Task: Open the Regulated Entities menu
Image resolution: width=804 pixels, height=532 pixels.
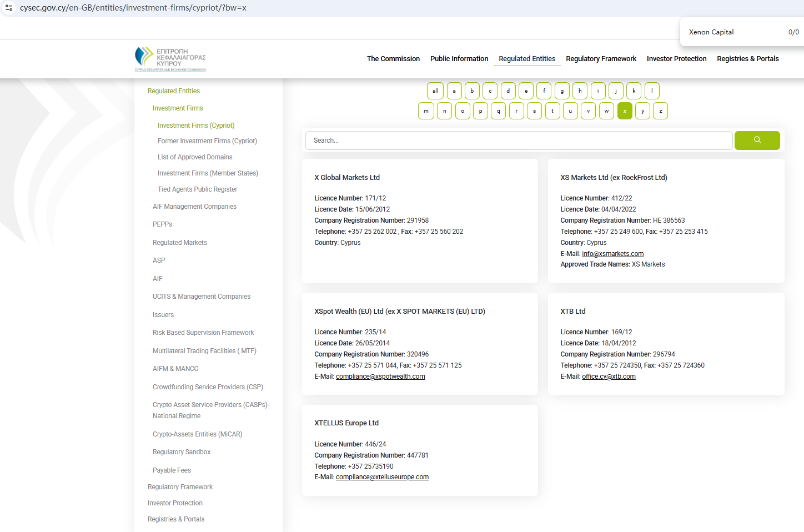Action: click(527, 59)
